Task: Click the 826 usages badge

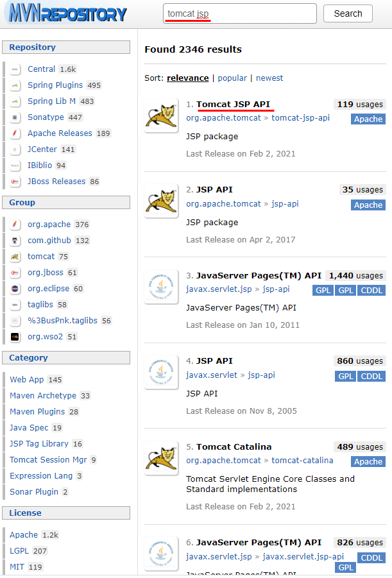Action: (x=360, y=543)
